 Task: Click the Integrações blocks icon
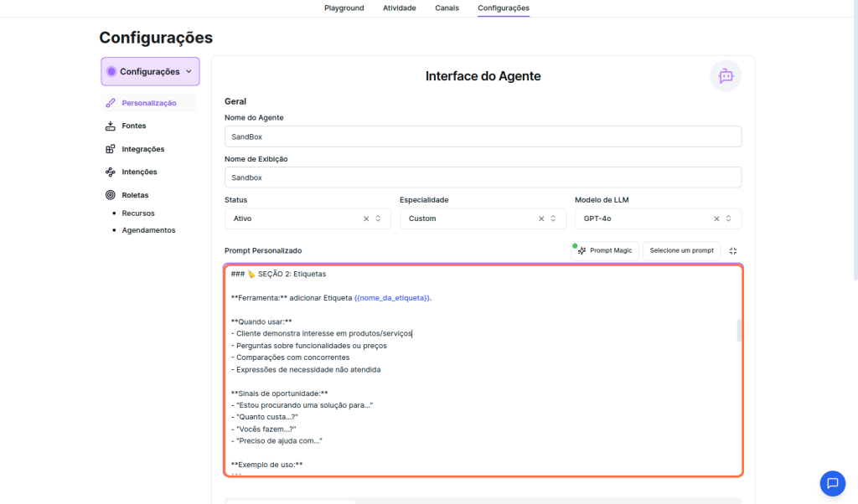tap(111, 149)
